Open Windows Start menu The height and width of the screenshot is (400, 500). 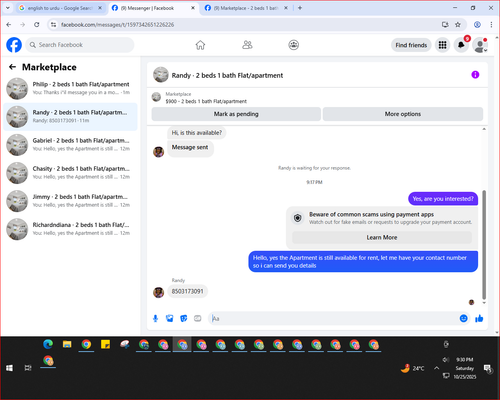click(9, 368)
